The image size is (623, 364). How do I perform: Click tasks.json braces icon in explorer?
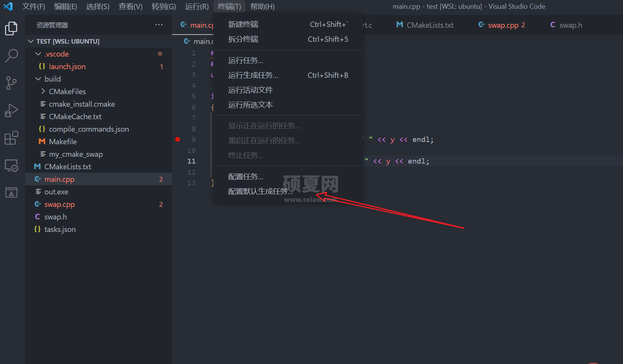coord(38,229)
